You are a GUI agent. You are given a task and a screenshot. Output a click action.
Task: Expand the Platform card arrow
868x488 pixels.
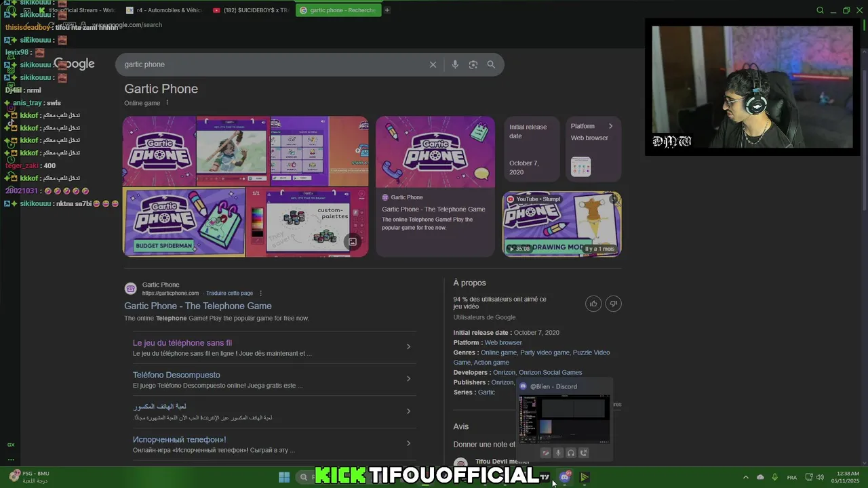[x=610, y=126]
